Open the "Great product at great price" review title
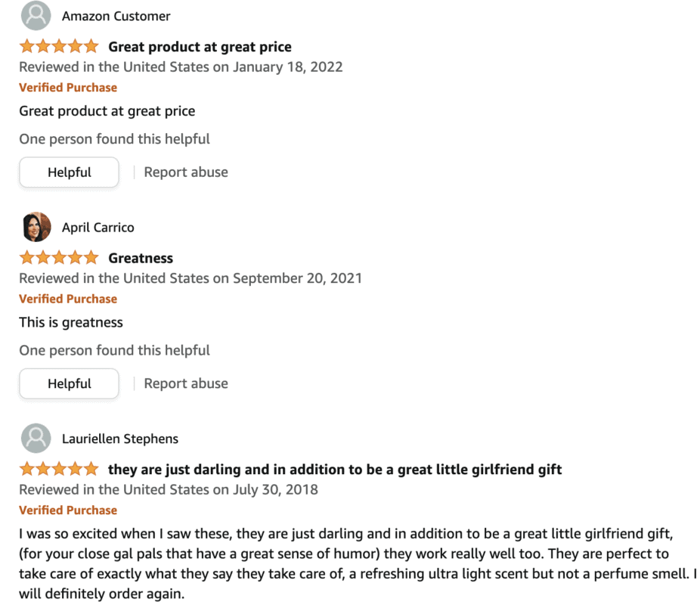This screenshot has height=605, width=700. 200,47
